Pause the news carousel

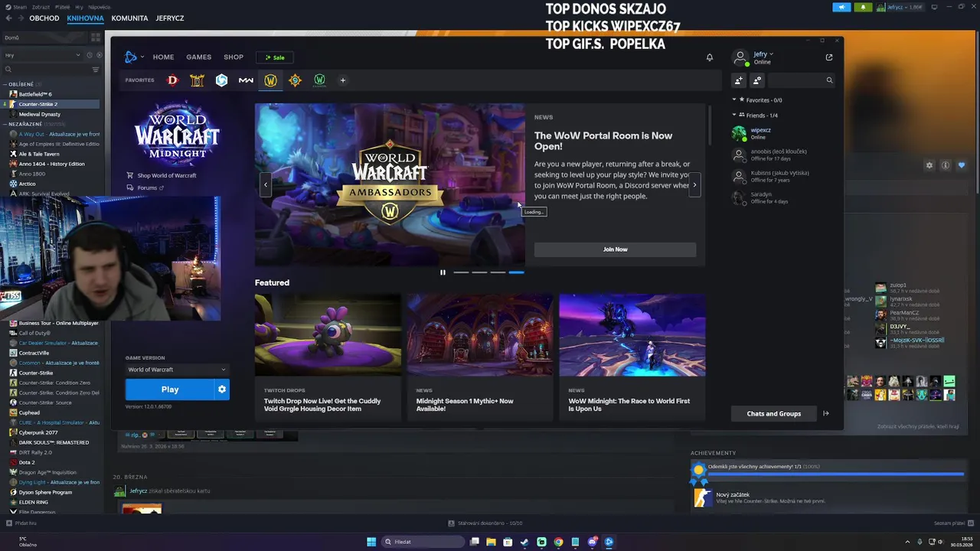pos(443,272)
